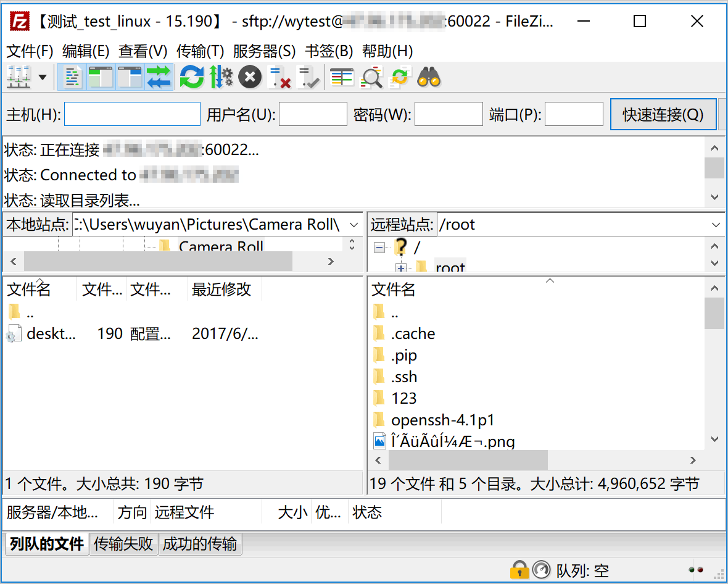The width and height of the screenshot is (728, 584).
Task: Open the 编辑(E) menu
Action: pyautogui.click(x=86, y=51)
